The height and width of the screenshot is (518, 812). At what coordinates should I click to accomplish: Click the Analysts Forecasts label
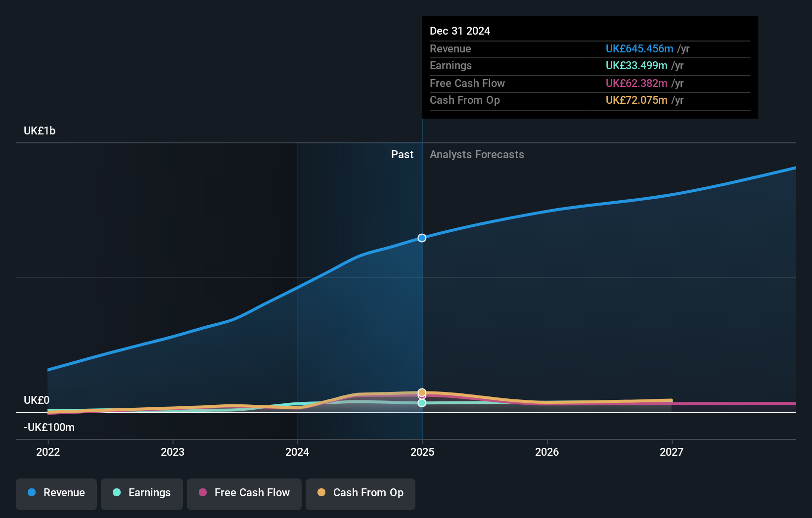pyautogui.click(x=477, y=154)
